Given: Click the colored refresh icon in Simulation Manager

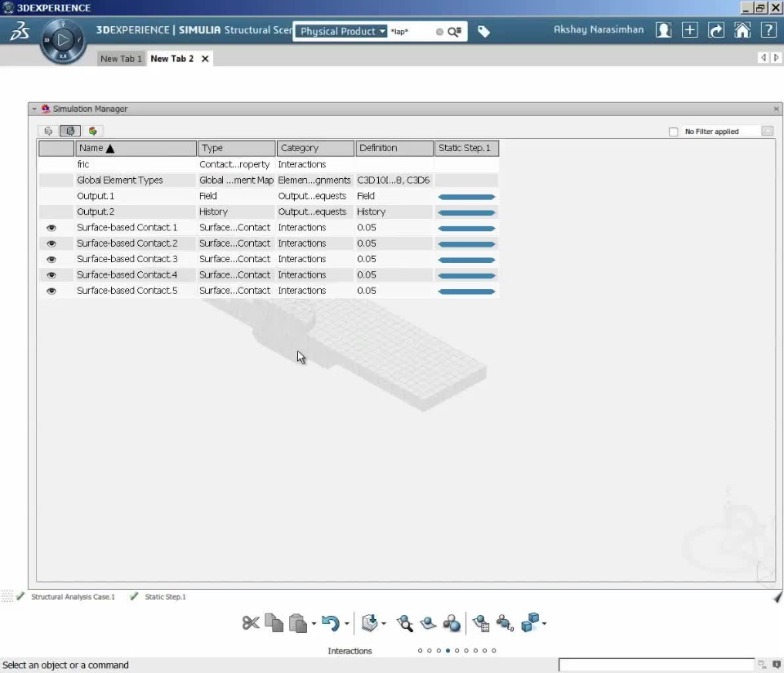Looking at the screenshot, I should (92, 131).
